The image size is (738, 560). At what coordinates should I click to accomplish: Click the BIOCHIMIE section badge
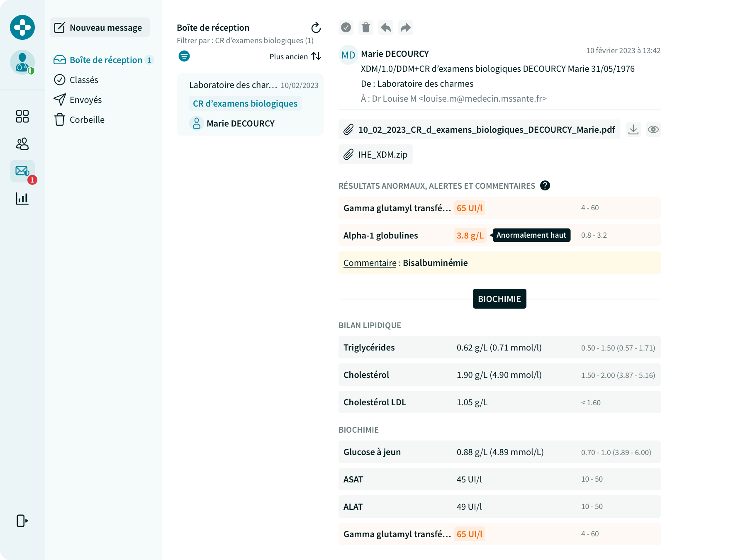point(499,299)
